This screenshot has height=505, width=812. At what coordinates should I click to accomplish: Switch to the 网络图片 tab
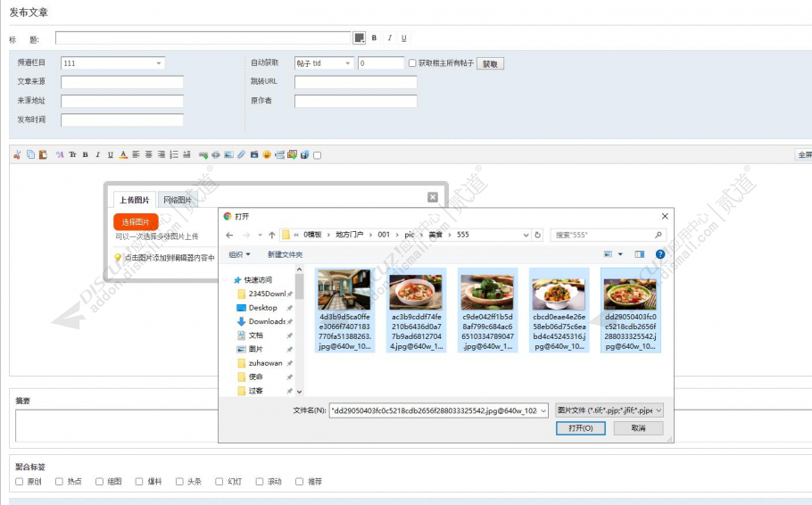coord(177,200)
